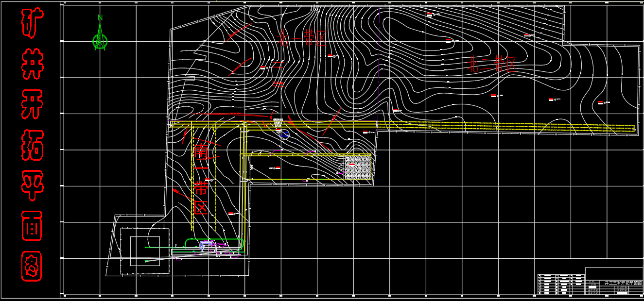
Task: Select the red vertical title 矿井开拓平面图
Action: coord(32,146)
